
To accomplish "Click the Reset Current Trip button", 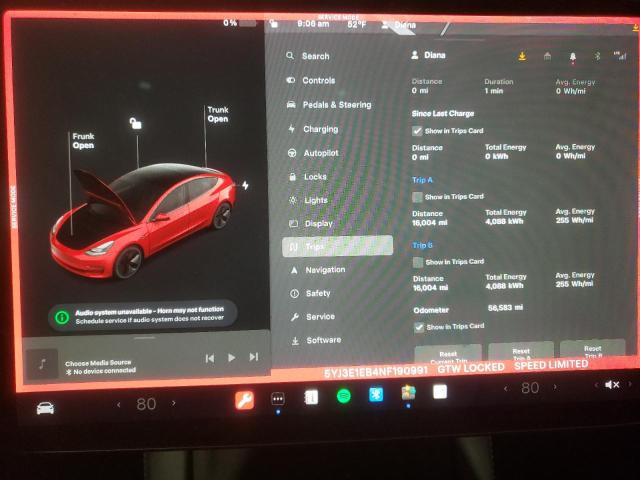I will click(x=448, y=355).
